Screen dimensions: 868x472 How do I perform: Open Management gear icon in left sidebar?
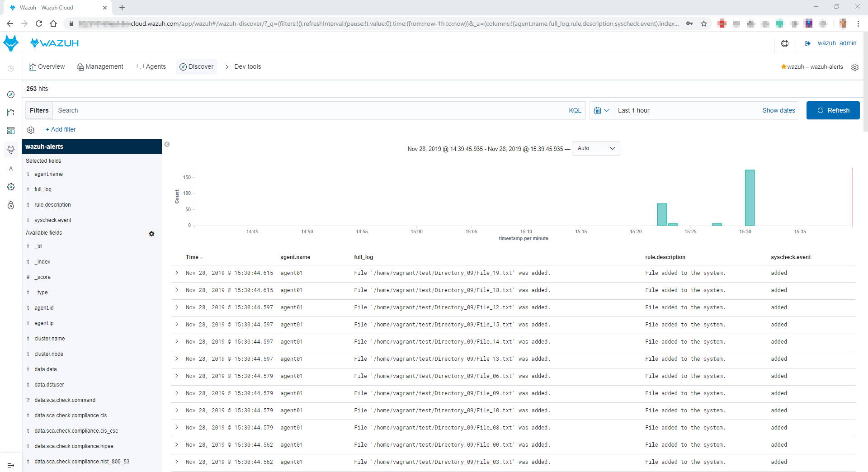[x=11, y=187]
